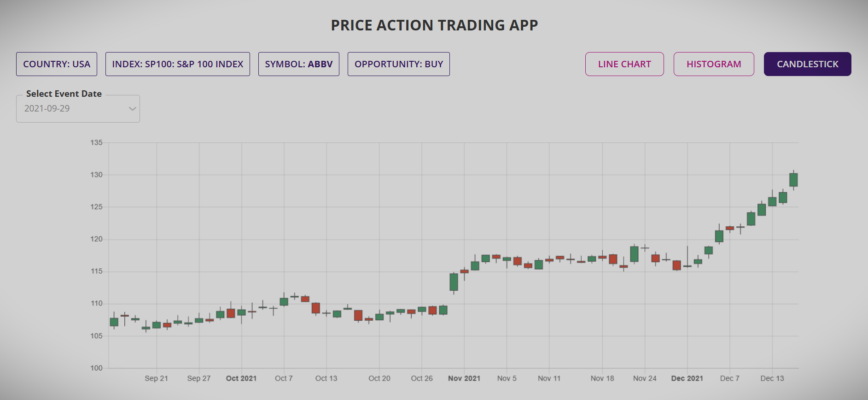Click the Index: SP100 S&P 100 filter
The height and width of the screenshot is (400, 868).
pos(178,64)
